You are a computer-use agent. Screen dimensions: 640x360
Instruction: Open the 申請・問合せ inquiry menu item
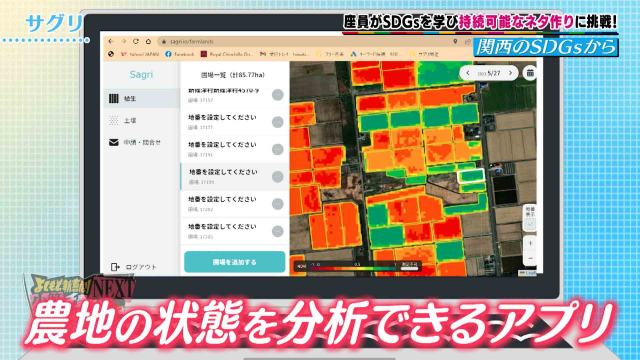click(x=142, y=142)
